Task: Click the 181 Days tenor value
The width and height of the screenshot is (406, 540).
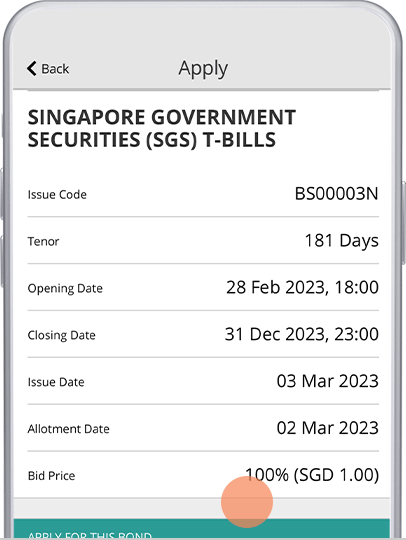Action: pos(342,241)
